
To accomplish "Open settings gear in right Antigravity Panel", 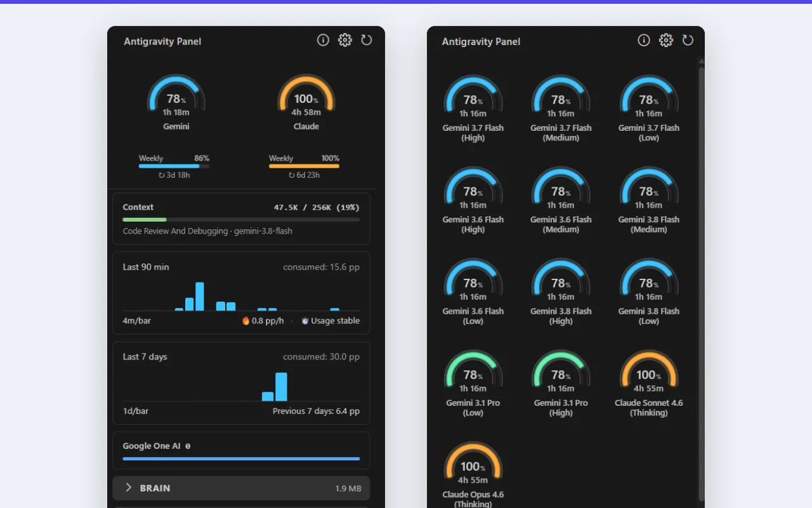I will click(666, 41).
